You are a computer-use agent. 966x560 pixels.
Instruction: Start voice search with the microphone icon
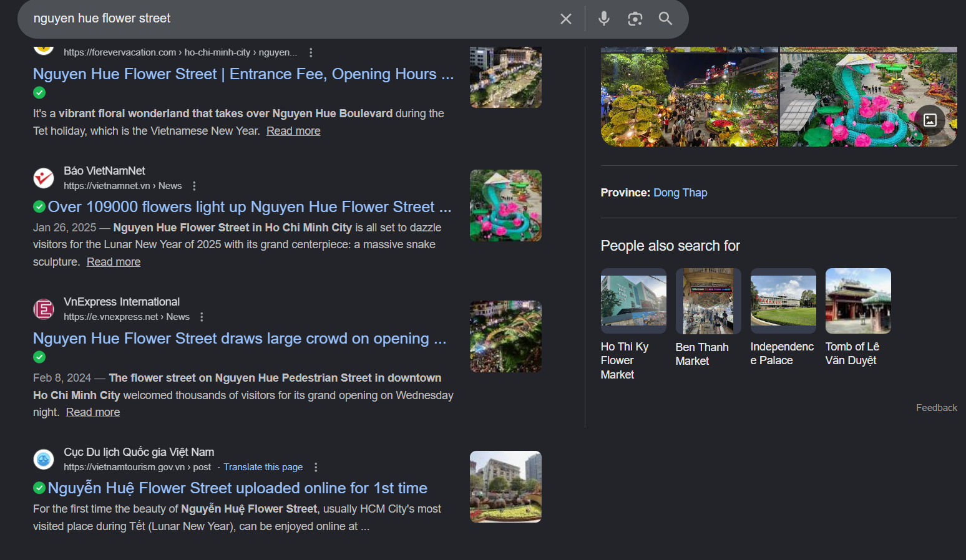[603, 19]
